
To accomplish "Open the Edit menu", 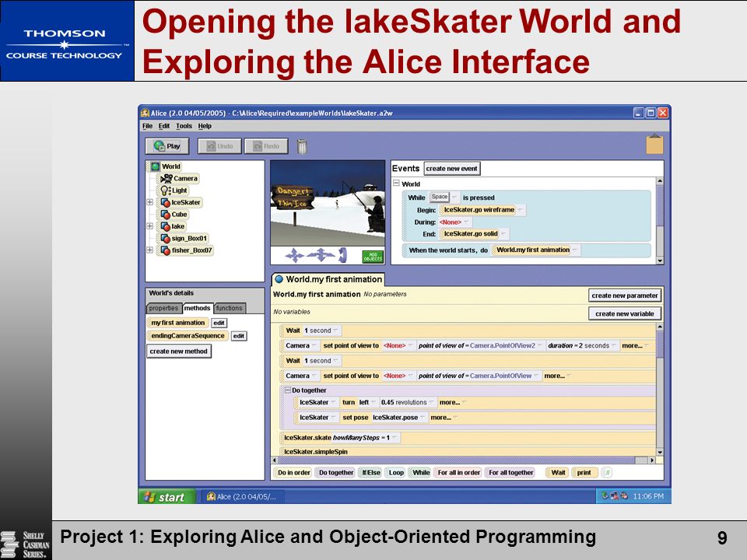I will coord(164,126).
